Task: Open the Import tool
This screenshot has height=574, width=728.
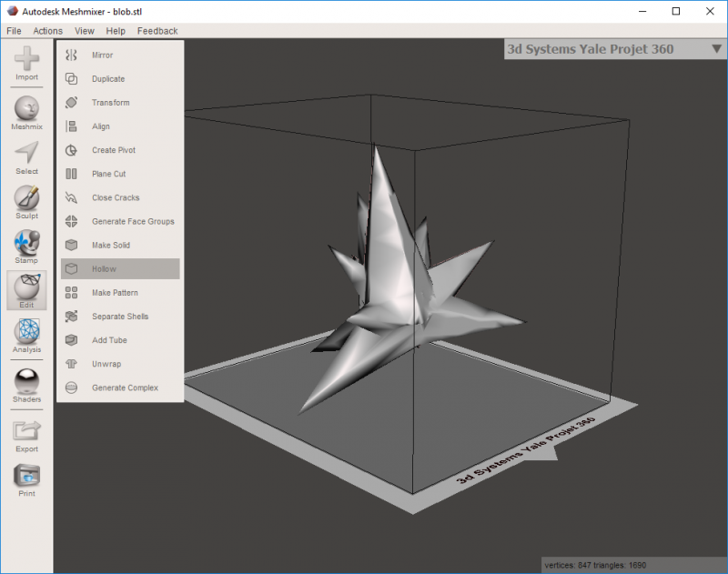Action: 26,64
